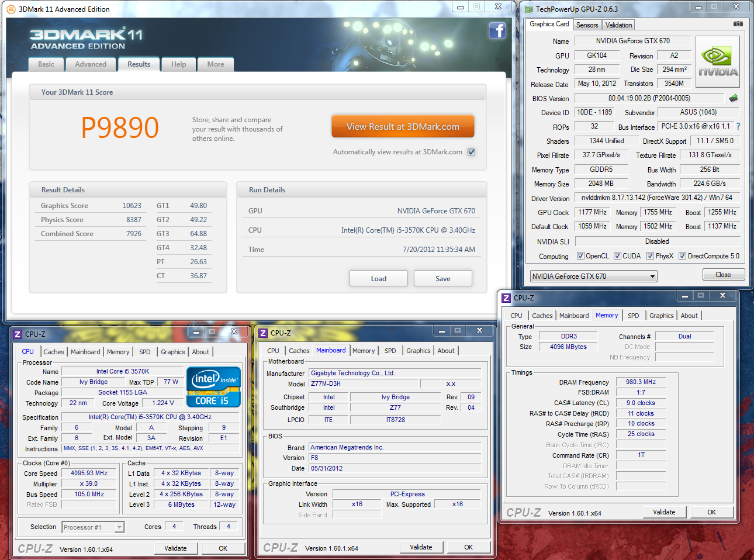Click the P9890 score text
The width and height of the screenshot is (754, 560).
pos(120,127)
